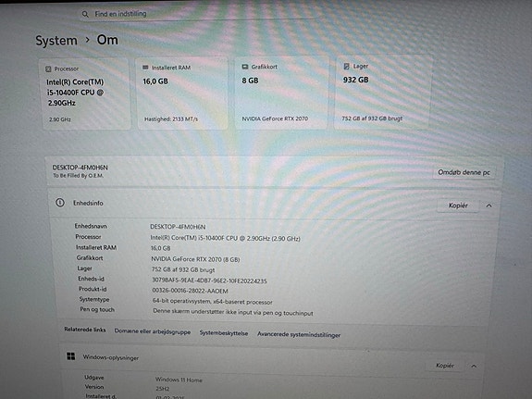
Task: Open the Grafikkort 8 GB card
Action: tap(281, 92)
